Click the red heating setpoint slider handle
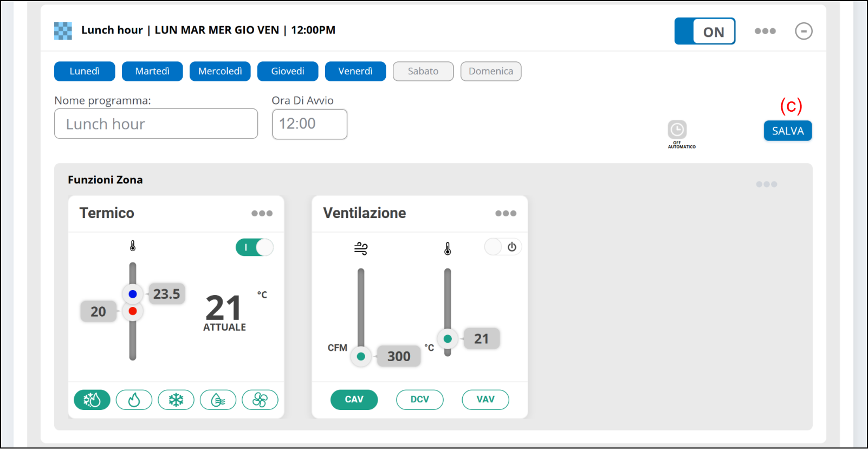 133,311
